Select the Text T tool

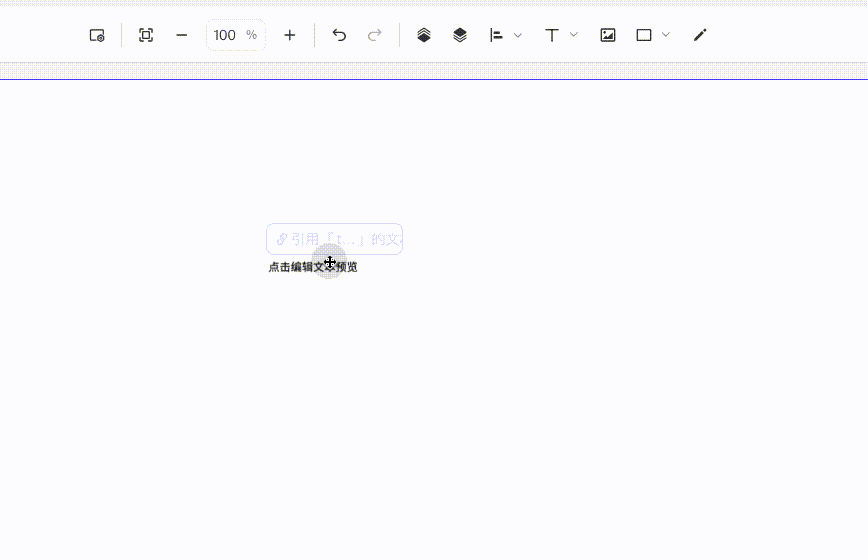click(x=552, y=35)
